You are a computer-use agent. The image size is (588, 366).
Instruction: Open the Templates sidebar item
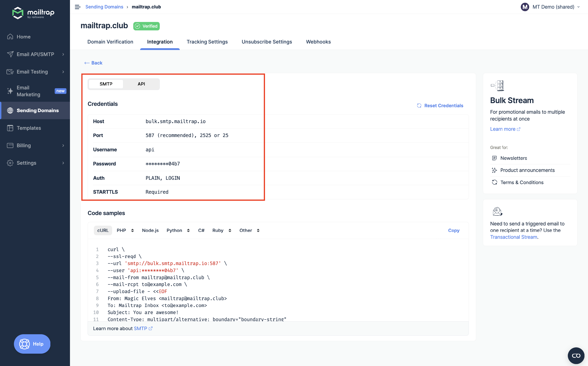[x=29, y=128]
